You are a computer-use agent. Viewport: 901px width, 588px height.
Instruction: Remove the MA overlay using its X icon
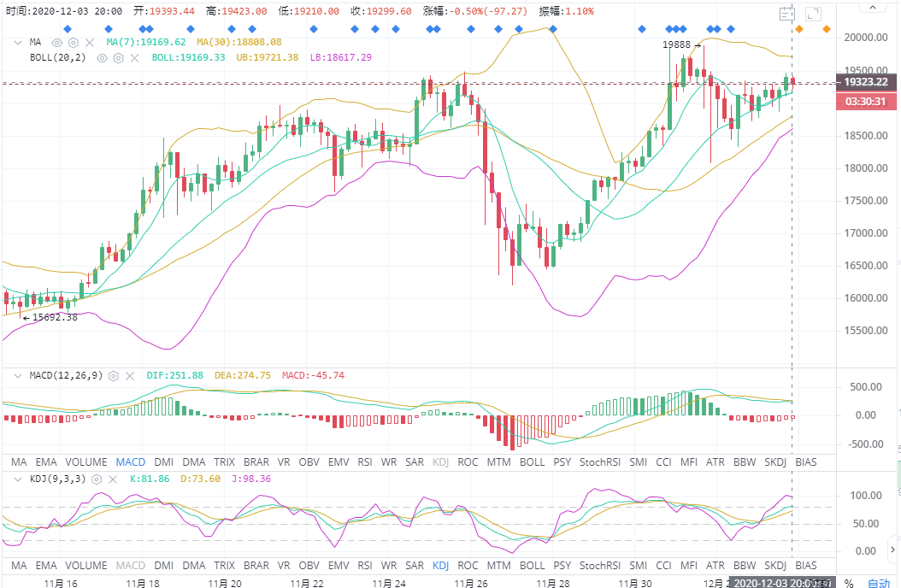tap(89, 42)
